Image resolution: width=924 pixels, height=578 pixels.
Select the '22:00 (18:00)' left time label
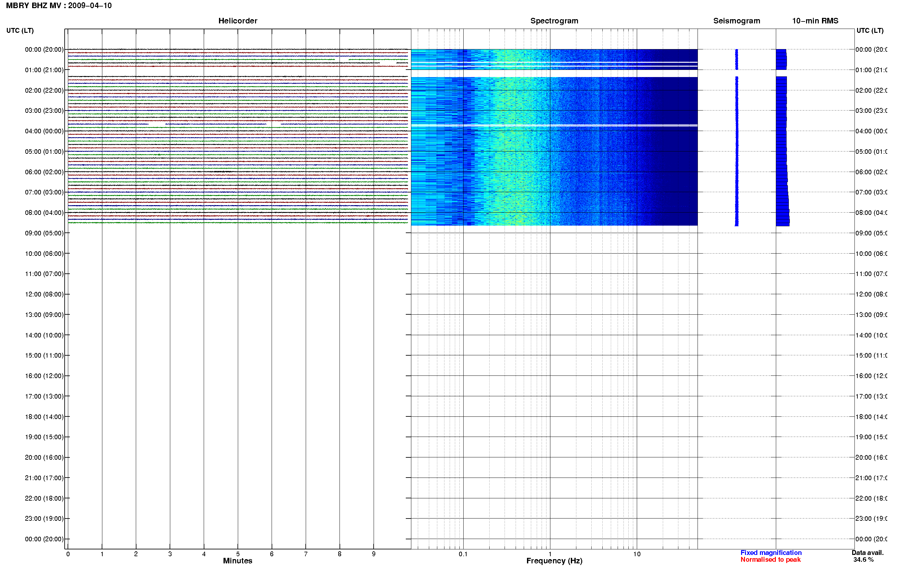coord(44,498)
